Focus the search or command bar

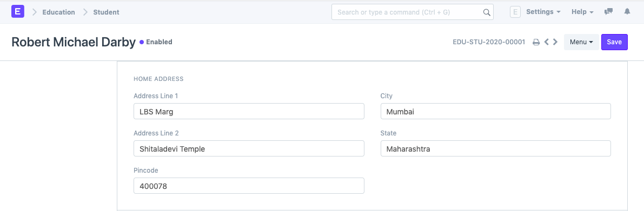[413, 12]
